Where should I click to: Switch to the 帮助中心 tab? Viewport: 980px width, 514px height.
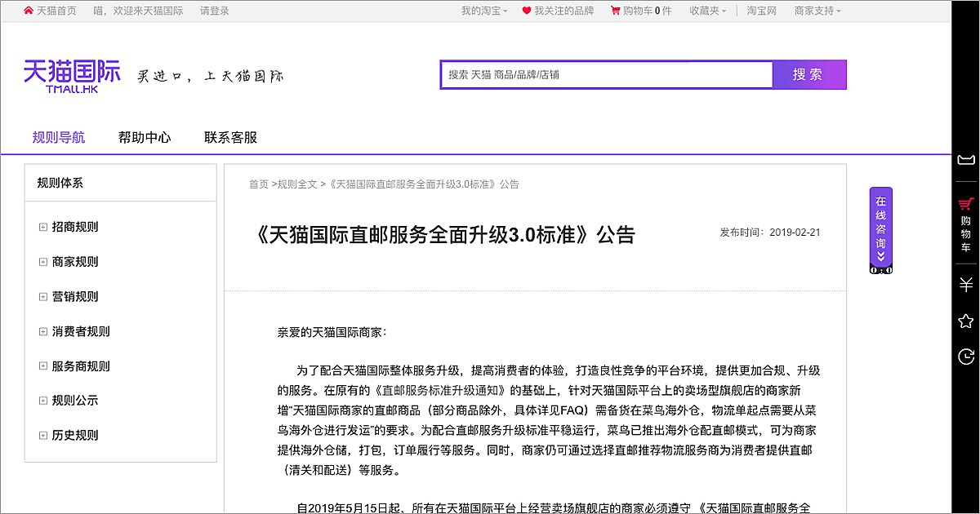pyautogui.click(x=145, y=137)
